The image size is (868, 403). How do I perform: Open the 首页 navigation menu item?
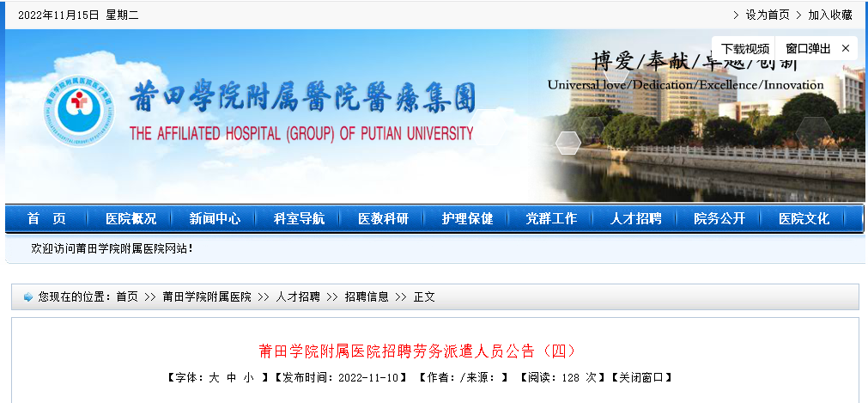click(46, 219)
